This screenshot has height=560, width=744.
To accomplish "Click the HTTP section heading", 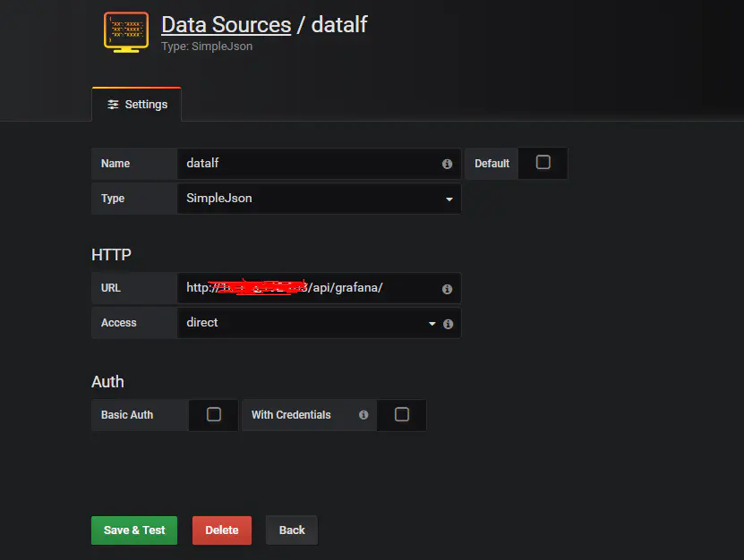I will click(112, 255).
